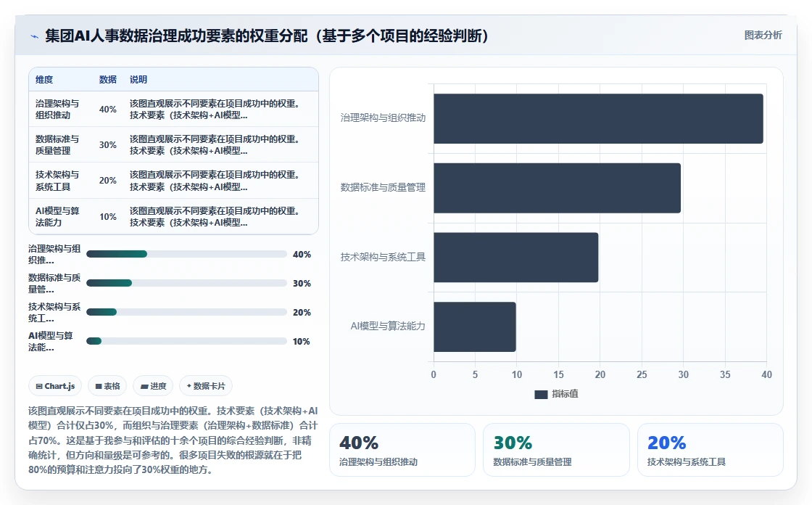Click table cell 技术架构与系统工具
The image size is (812, 505).
tap(57, 181)
